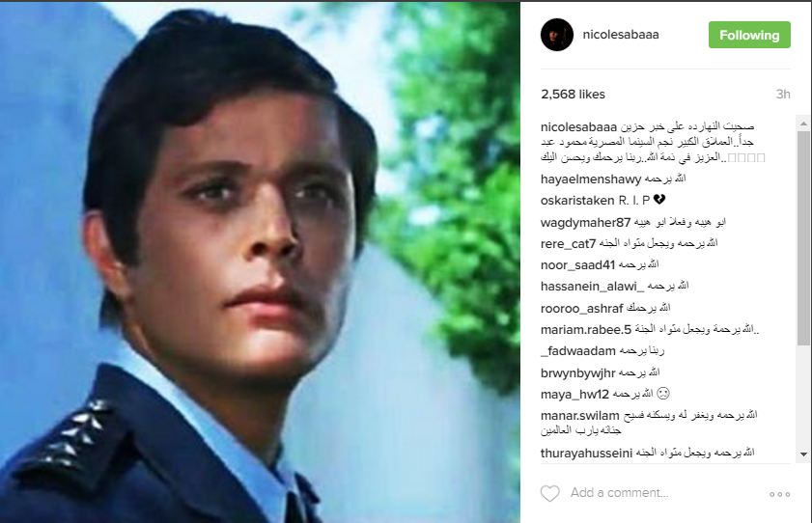Open noor_saad41 commenter profile
Screen dimensions: 812x523
click(x=577, y=264)
